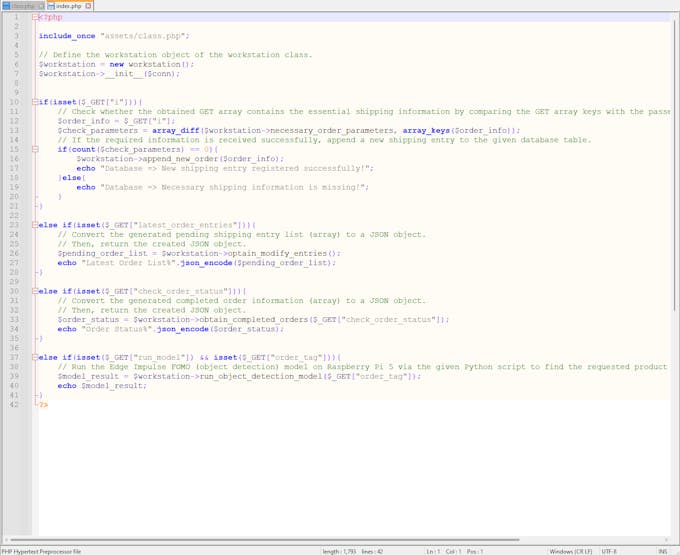Click the index.php tab save-state icon
680x555 pixels.
(x=50, y=6)
